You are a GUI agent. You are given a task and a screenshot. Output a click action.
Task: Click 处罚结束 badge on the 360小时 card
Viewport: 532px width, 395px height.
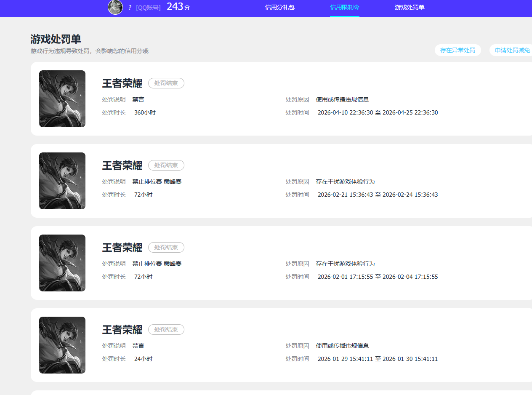[x=166, y=83]
